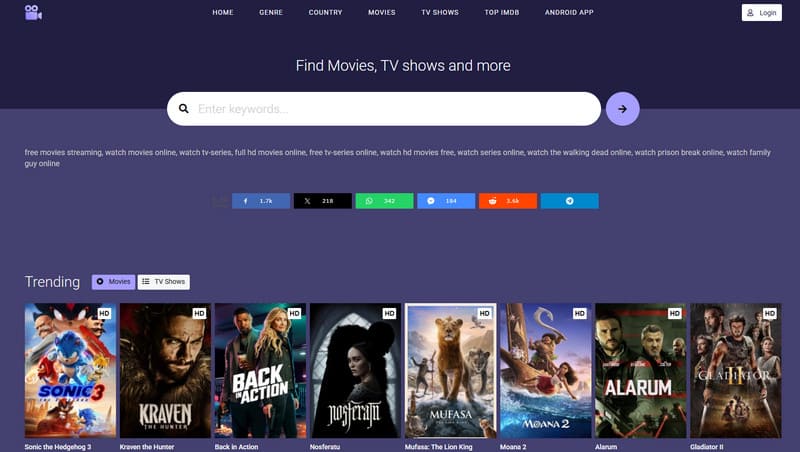Open the Kraven the Hunter poster
The height and width of the screenshot is (452, 800).
(163, 370)
